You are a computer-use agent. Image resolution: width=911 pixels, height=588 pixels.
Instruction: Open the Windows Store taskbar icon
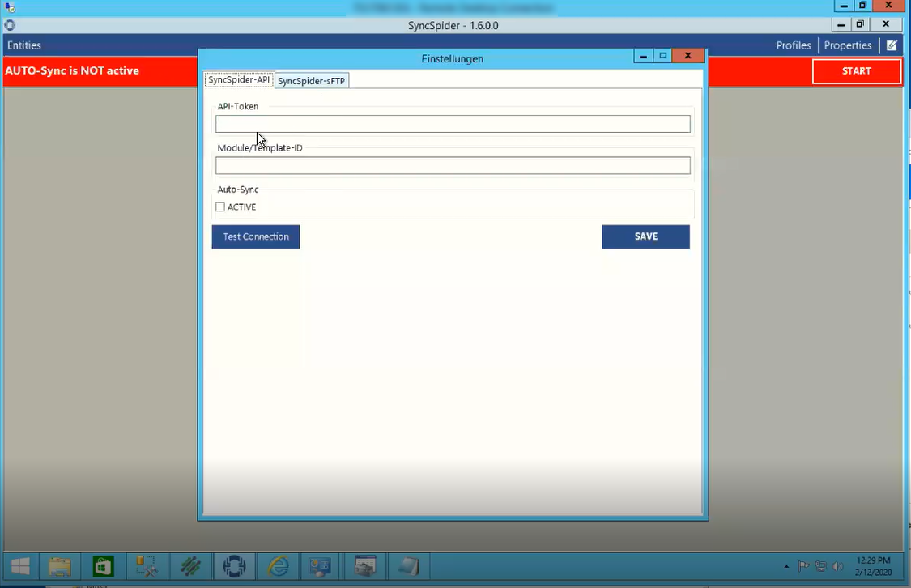coord(104,566)
